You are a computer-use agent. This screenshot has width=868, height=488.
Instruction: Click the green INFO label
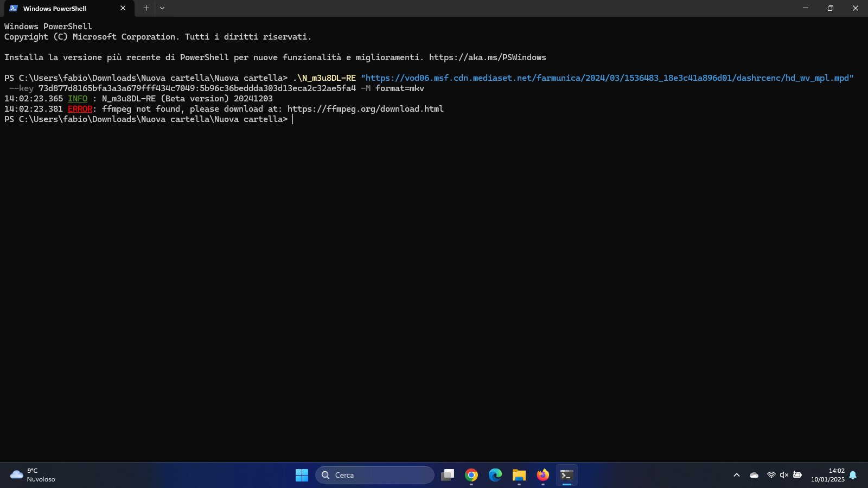pos(78,99)
